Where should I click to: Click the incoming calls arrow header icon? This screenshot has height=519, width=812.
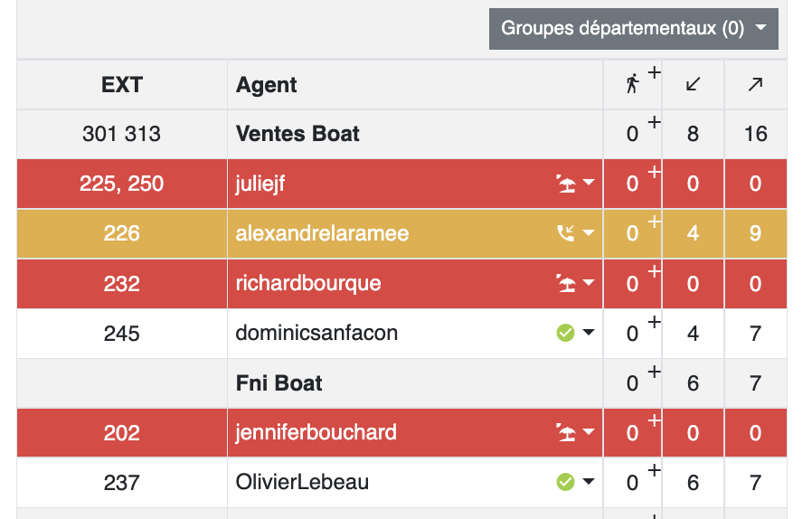pos(693,84)
